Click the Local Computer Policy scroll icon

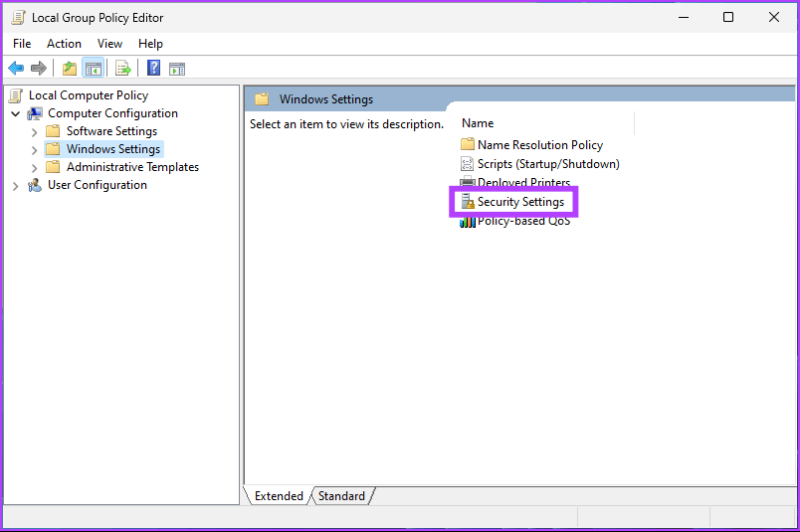point(16,95)
